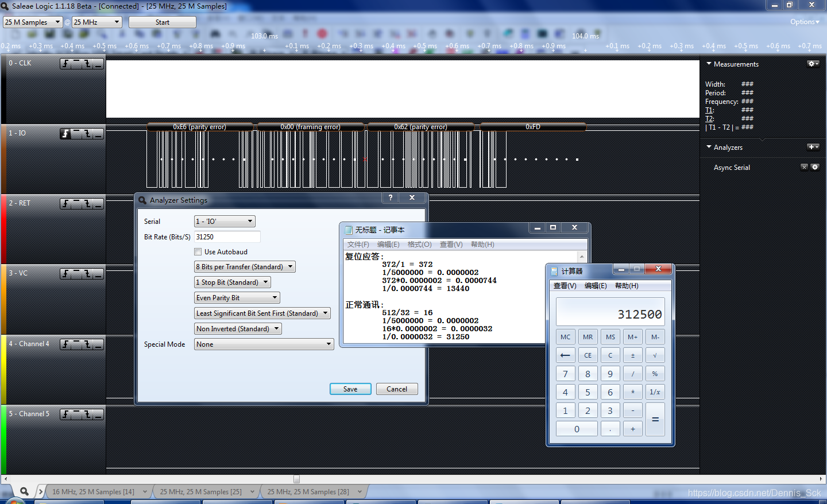The image size is (827, 504).
Task: Open help in Analyzer Settings dialog
Action: pos(391,197)
